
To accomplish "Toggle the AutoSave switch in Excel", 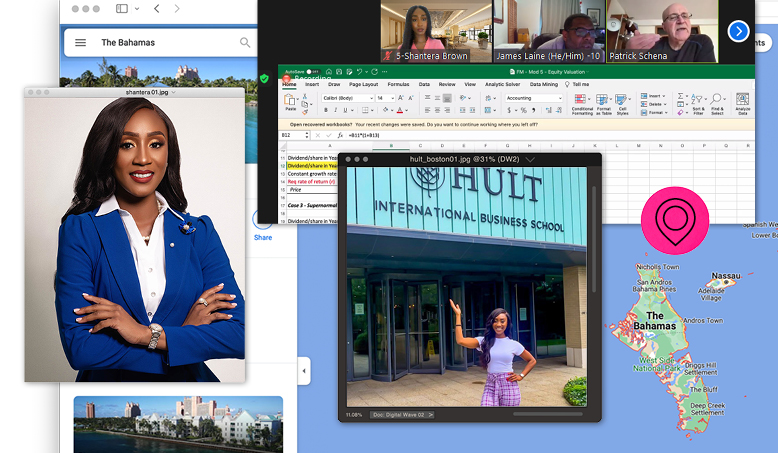I will (313, 72).
